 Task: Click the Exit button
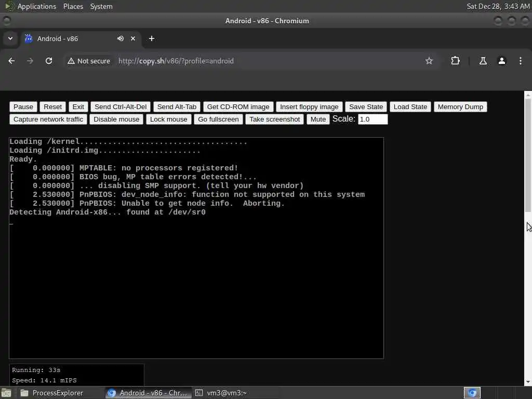point(78,107)
